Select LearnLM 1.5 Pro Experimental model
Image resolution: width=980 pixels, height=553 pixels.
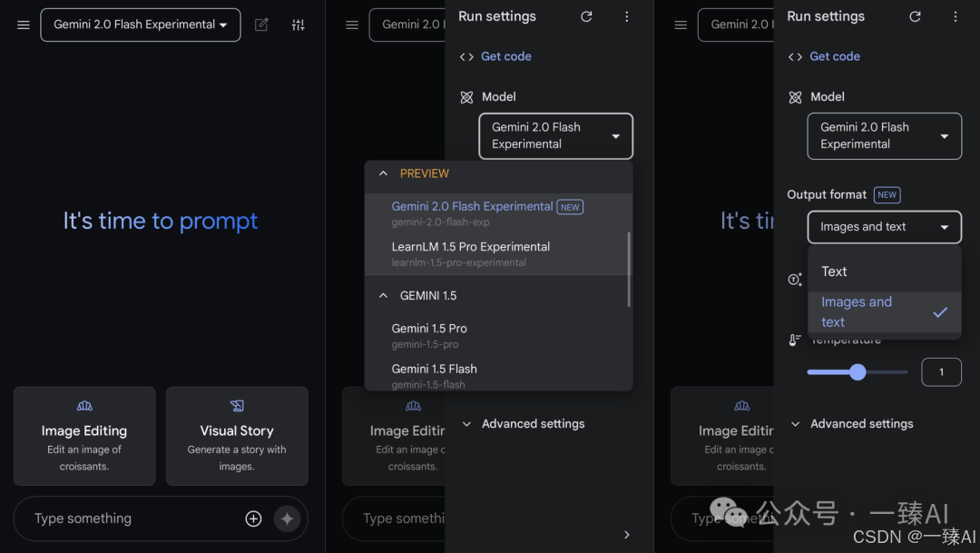498,254
